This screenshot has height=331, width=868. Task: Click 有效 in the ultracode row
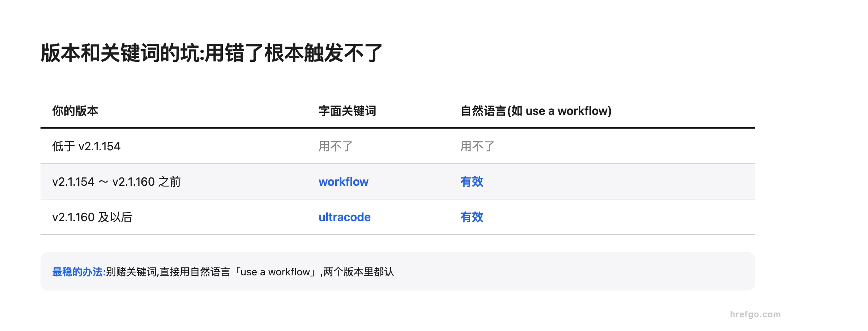click(472, 217)
